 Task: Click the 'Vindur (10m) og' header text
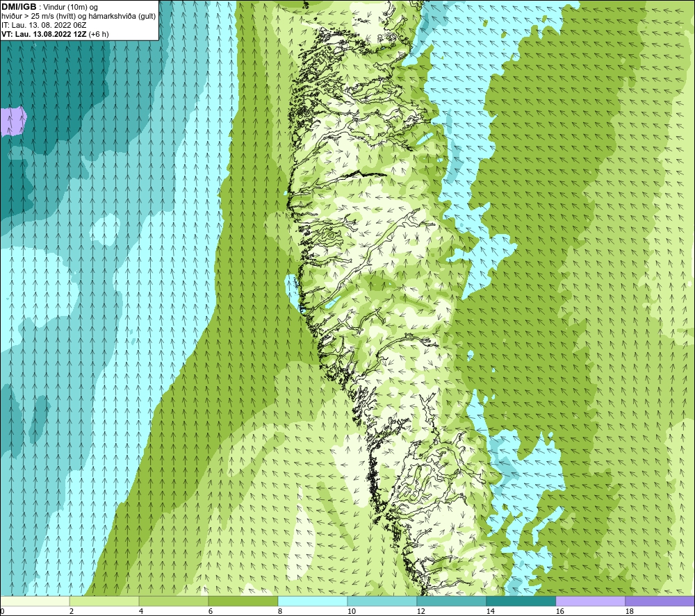pyautogui.click(x=71, y=7)
